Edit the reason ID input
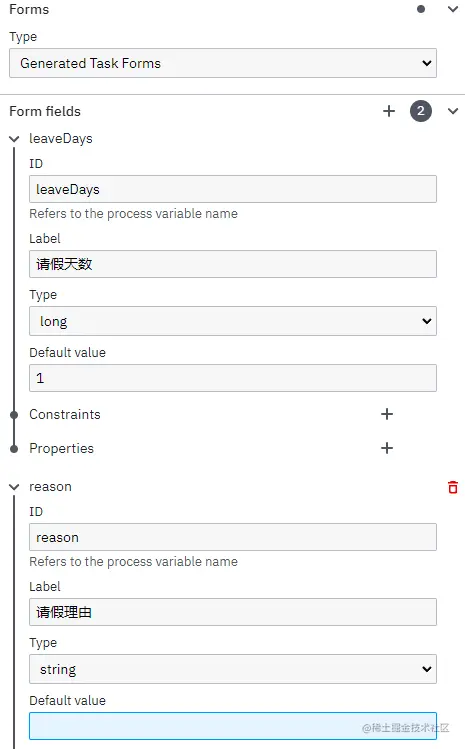Image resolution: width=465 pixels, height=749 pixels. 233,537
